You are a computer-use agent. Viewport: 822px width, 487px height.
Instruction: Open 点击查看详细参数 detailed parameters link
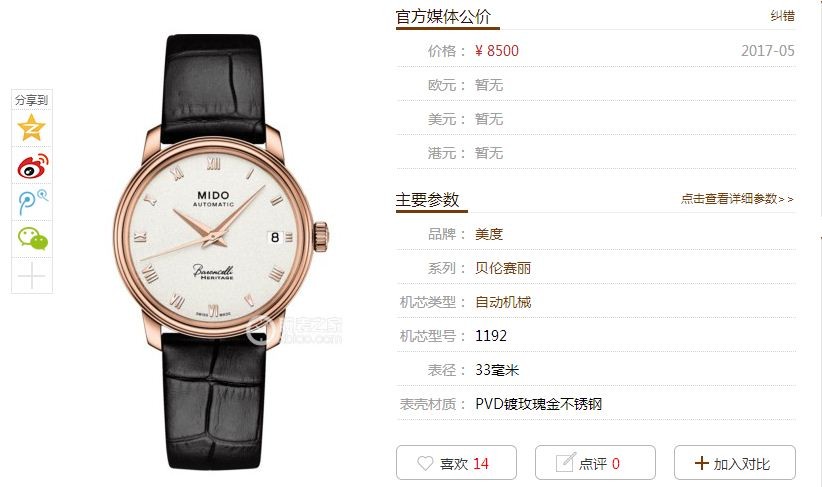tap(737, 199)
